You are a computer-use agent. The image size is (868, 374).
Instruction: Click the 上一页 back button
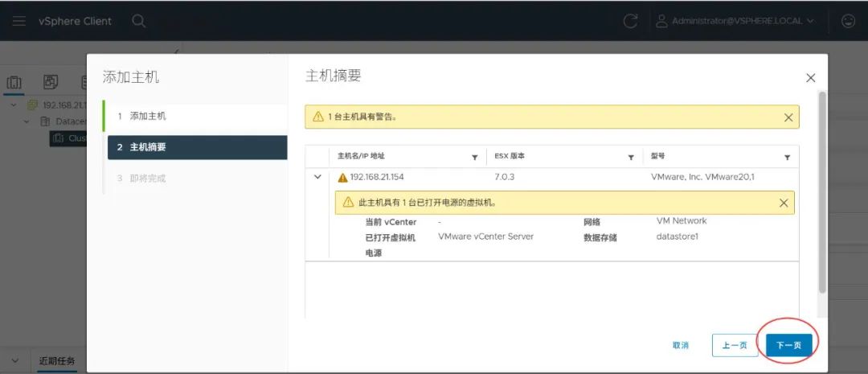click(735, 345)
